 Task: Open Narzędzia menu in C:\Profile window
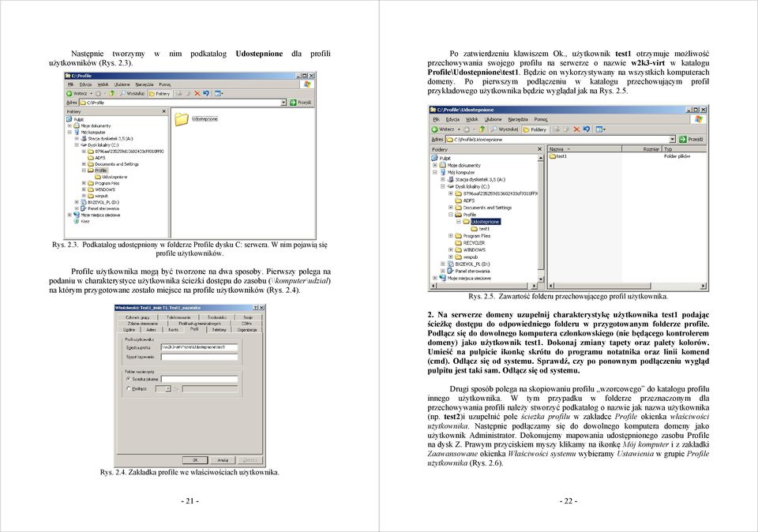(x=144, y=84)
